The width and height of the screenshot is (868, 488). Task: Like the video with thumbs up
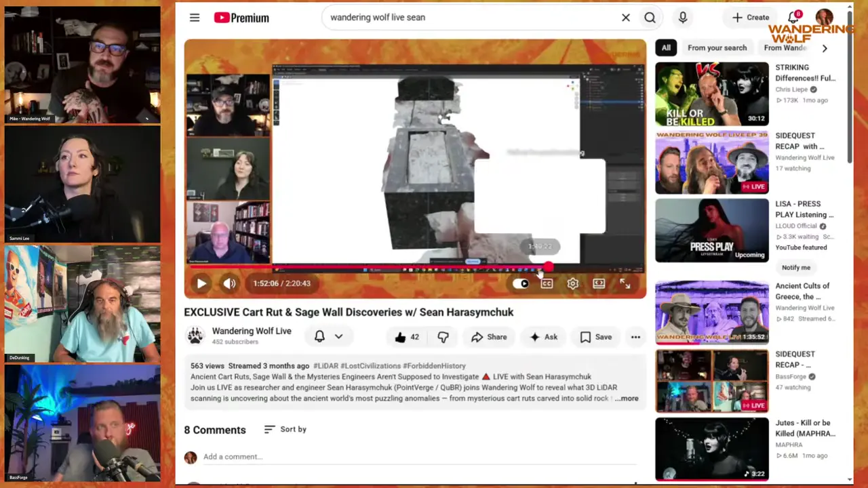406,337
